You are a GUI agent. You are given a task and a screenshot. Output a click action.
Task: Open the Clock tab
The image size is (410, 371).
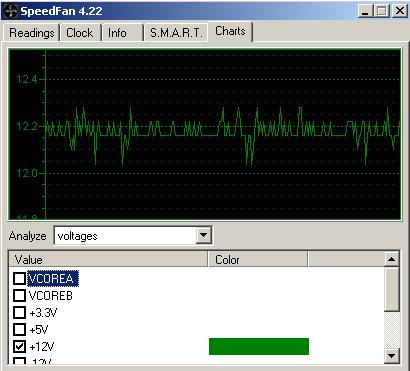pos(80,33)
